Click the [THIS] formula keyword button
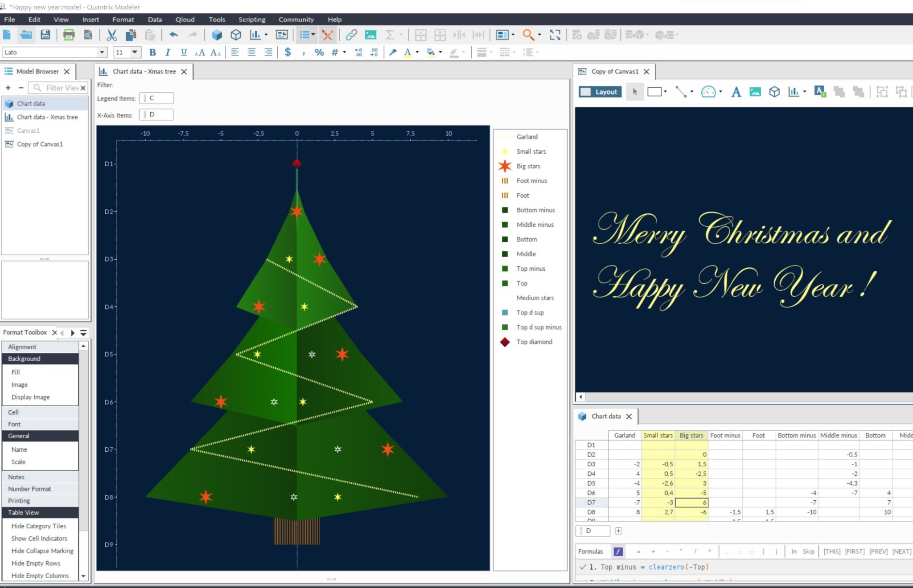 pyautogui.click(x=831, y=551)
